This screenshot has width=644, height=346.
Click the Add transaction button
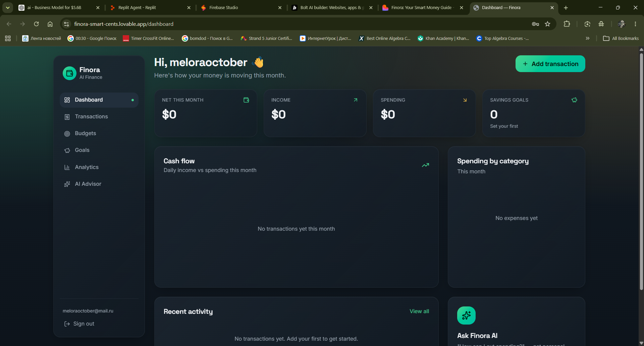click(550, 64)
